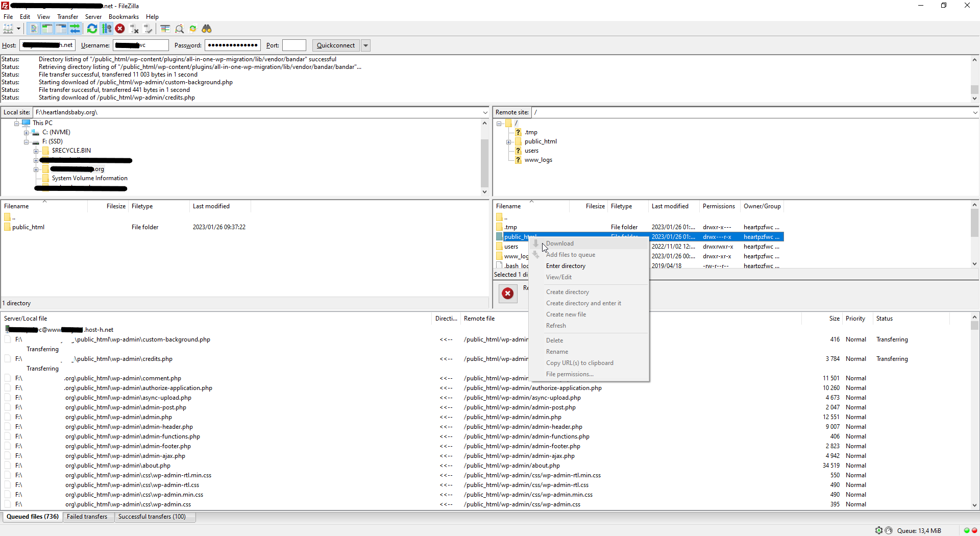
Task: Select System Volume Information folder
Action: point(89,178)
